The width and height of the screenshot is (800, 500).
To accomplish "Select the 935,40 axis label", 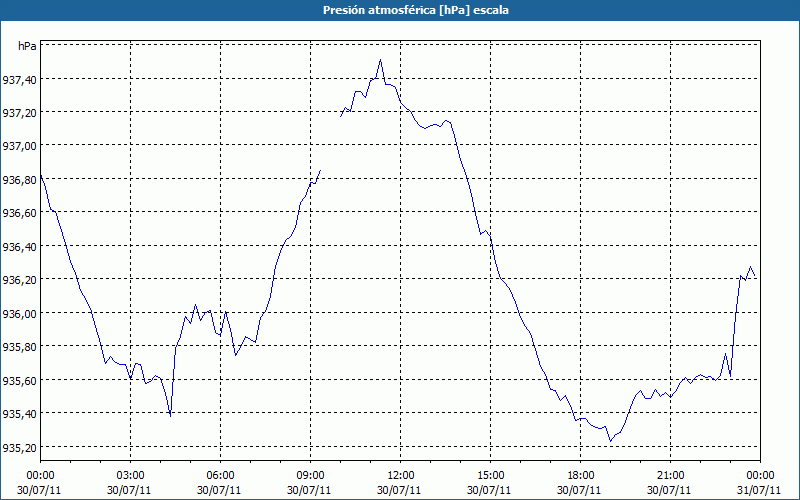I will [x=19, y=413].
